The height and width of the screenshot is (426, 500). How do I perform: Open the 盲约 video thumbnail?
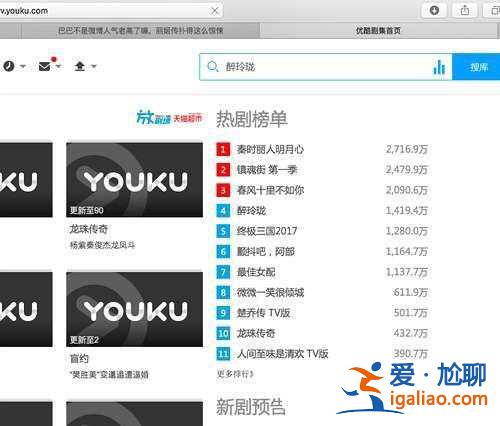click(134, 309)
